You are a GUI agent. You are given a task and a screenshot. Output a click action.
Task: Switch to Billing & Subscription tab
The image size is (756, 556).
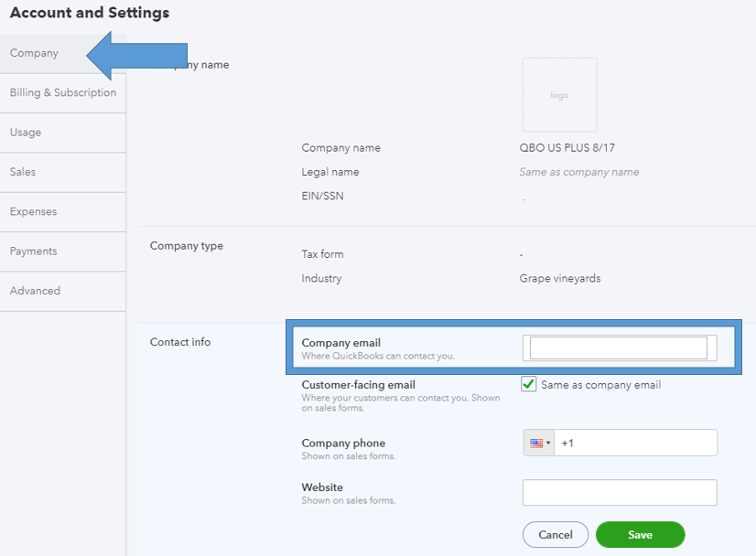[x=63, y=92]
